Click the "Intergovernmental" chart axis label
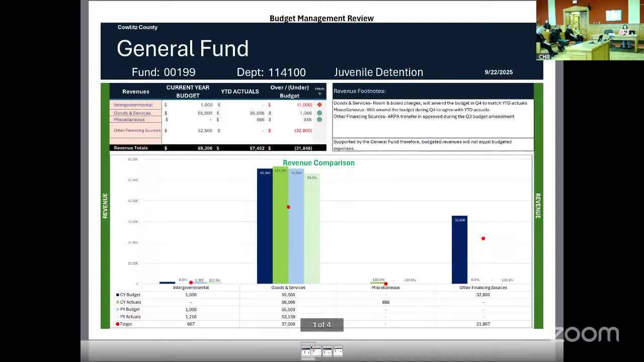The width and height of the screenshot is (644, 362). click(191, 288)
